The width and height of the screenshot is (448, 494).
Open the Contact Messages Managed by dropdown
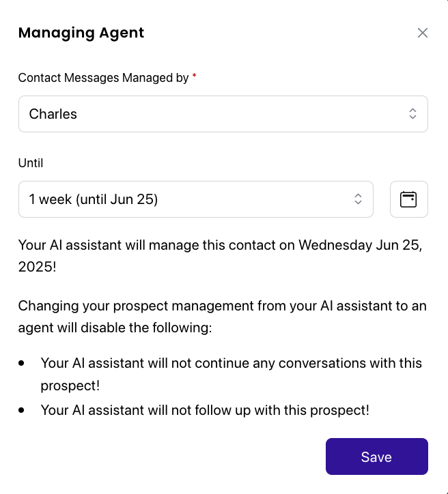pos(223,114)
